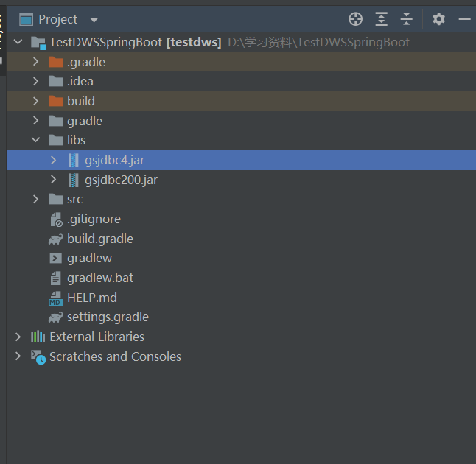Click the Scratches and Consoles icon

point(38,356)
